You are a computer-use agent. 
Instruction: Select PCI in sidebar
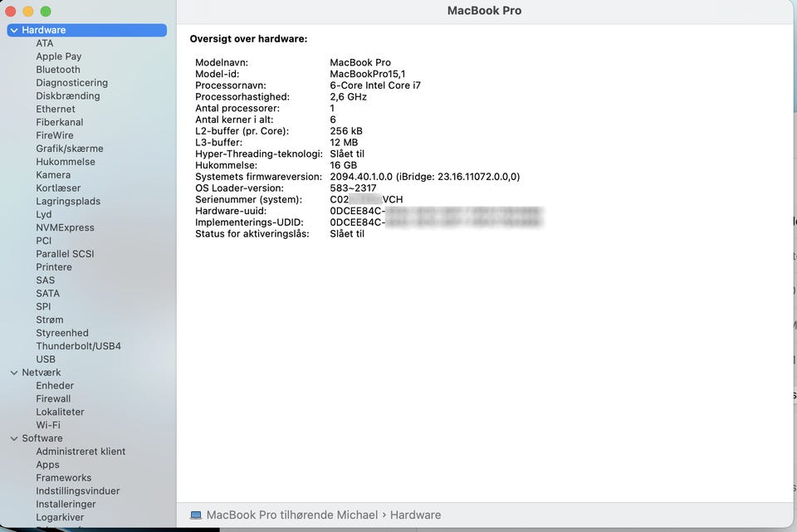44,241
